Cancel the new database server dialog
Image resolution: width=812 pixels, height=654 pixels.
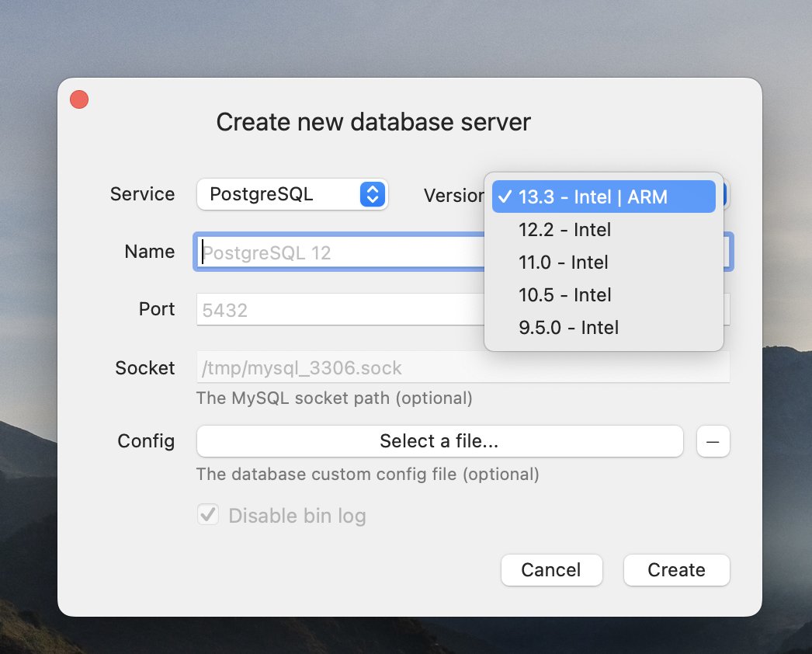coord(551,570)
